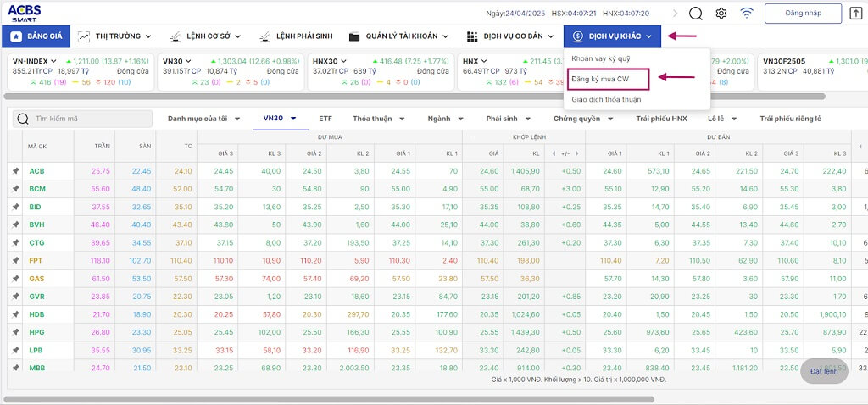Open the Lô lẻ dropdown tab
Screen dimensions: 868x405
[723, 119]
